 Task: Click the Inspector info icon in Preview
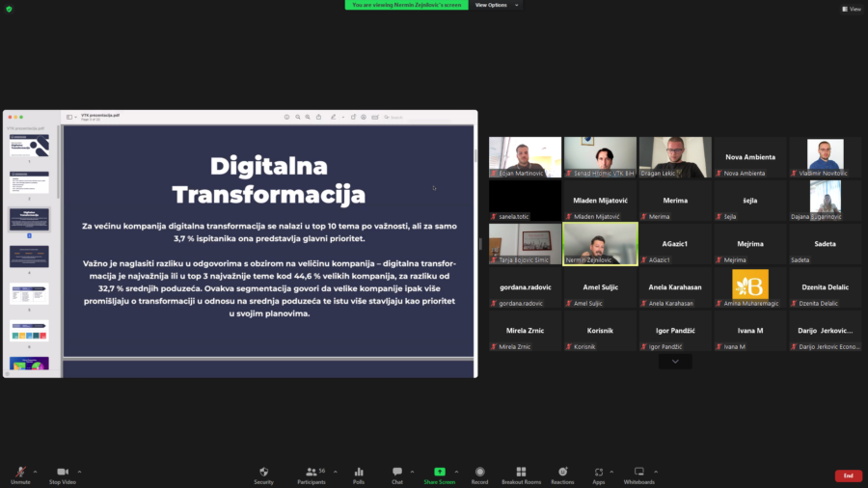[286, 118]
